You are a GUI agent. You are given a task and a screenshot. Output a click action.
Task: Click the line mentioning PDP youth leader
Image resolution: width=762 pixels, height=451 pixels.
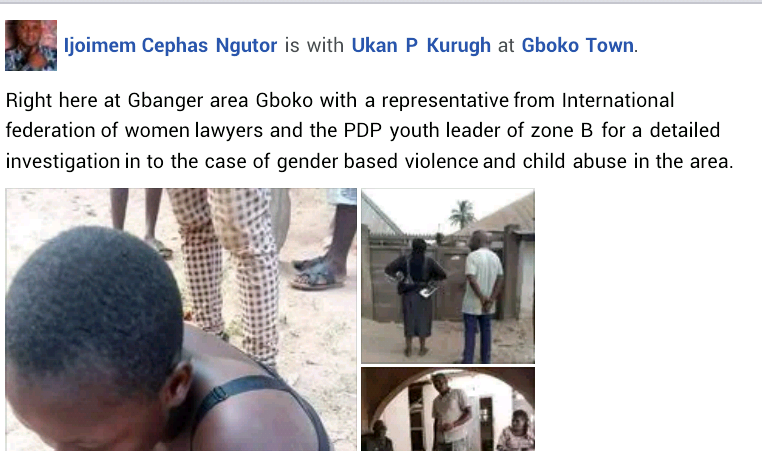tap(363, 130)
